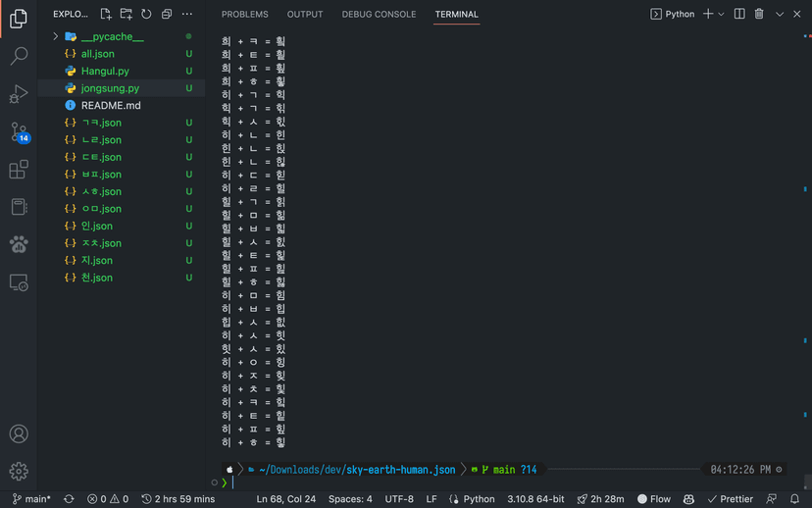Toggle Prettier formatter in status bar

click(731, 499)
